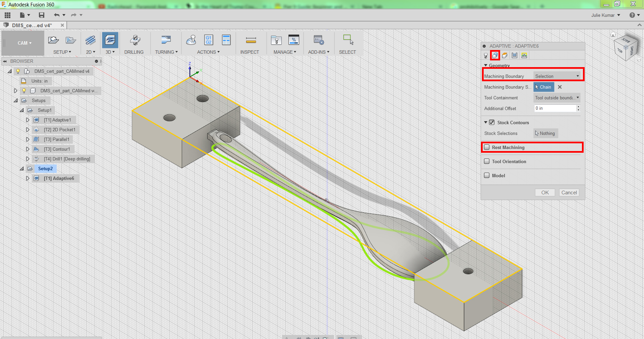Viewport: 644px width, 339px height.
Task: Open the SETUP menu
Action: click(x=62, y=52)
